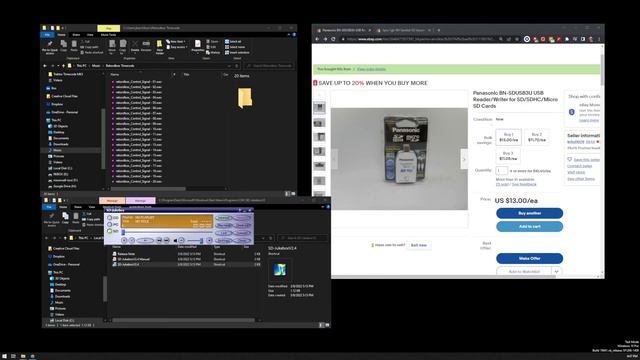This screenshot has width=640, height=360.
Task: Click the Add to cart button
Action: [x=529, y=227]
